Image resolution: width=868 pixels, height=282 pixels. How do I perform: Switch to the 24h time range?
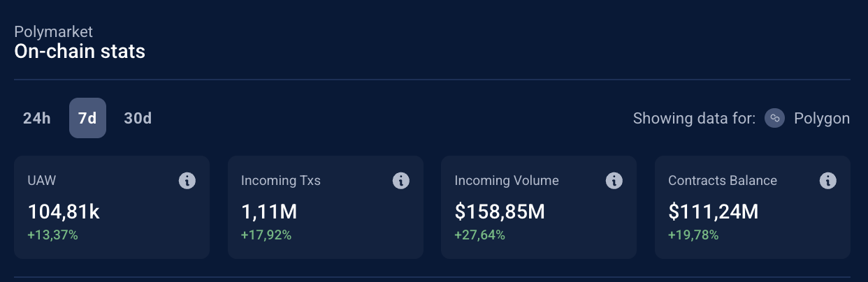[37, 118]
